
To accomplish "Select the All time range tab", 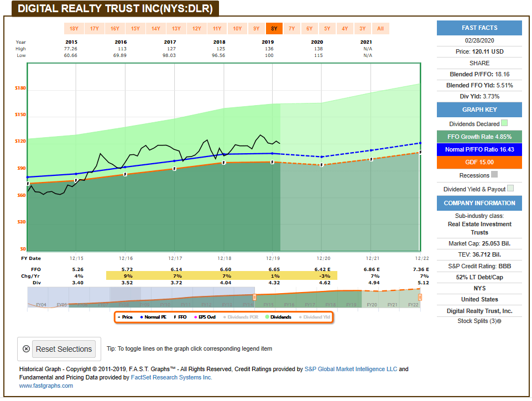I will coord(380,29).
